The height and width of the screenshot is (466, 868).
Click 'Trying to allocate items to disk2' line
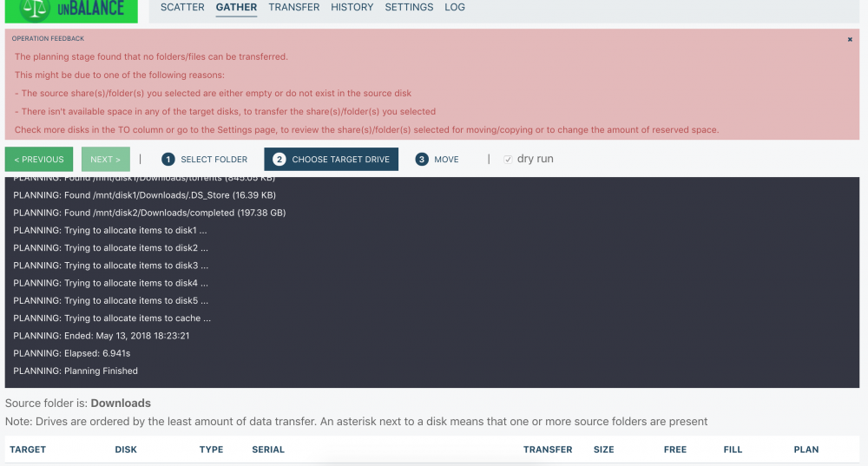[x=111, y=248]
